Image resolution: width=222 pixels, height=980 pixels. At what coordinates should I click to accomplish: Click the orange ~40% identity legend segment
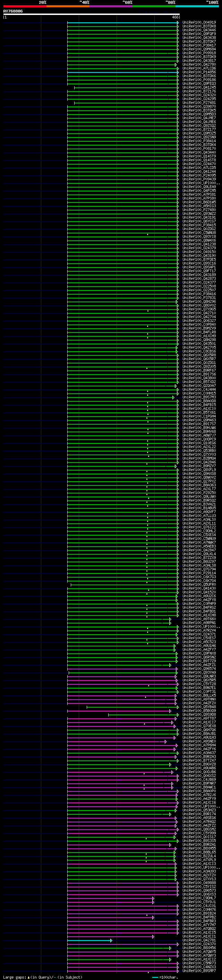point(68,6)
